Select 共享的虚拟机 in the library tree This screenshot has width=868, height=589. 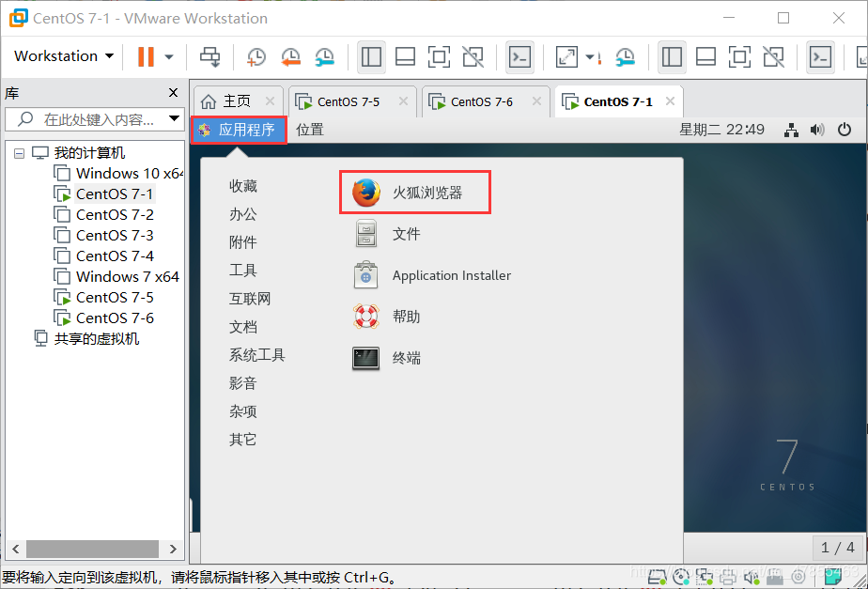coord(97,339)
